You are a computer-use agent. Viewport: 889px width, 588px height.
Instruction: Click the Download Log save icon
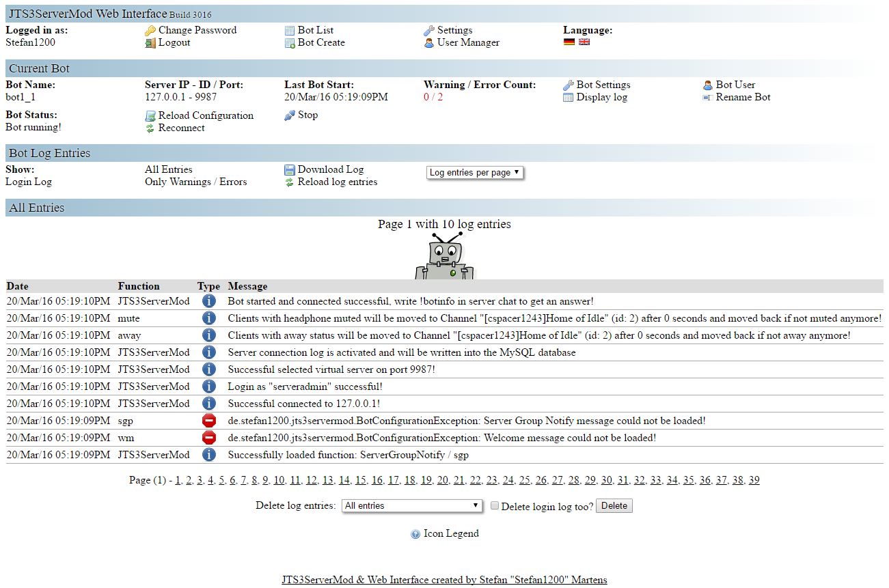290,170
